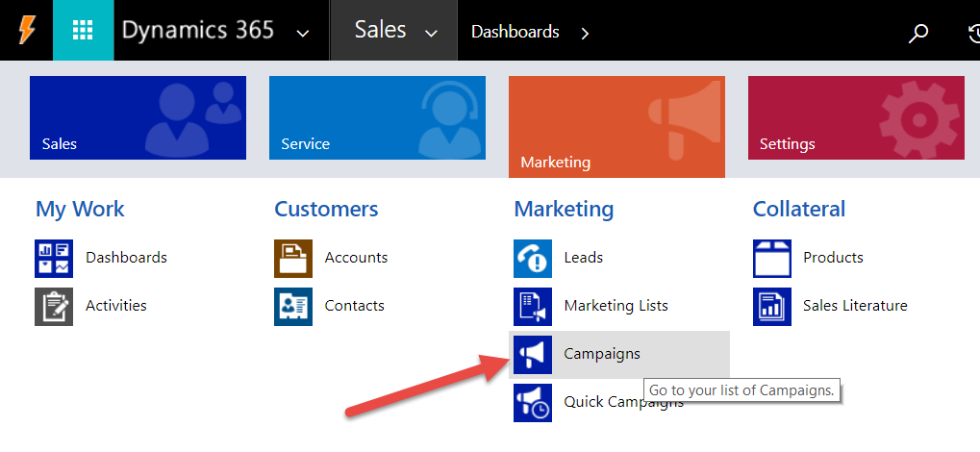Click the Accounts icon under Customers
Viewport: 980px width, 452px height.
coord(293,258)
